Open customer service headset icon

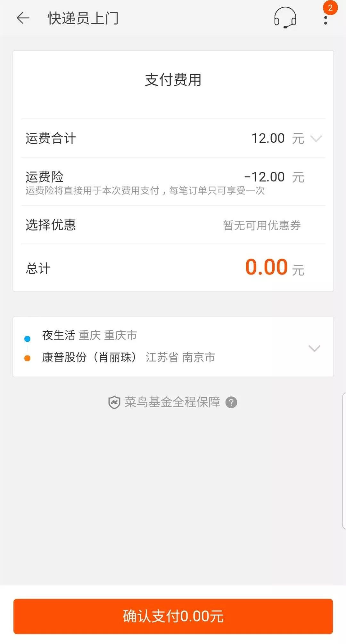point(285,18)
